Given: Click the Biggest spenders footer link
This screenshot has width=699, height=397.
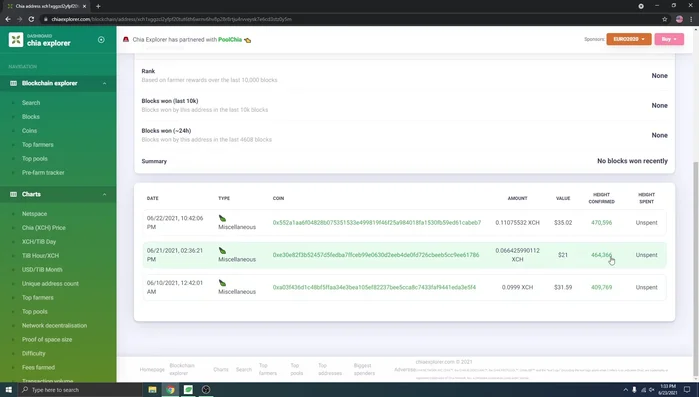Looking at the screenshot, I should click(x=364, y=369).
